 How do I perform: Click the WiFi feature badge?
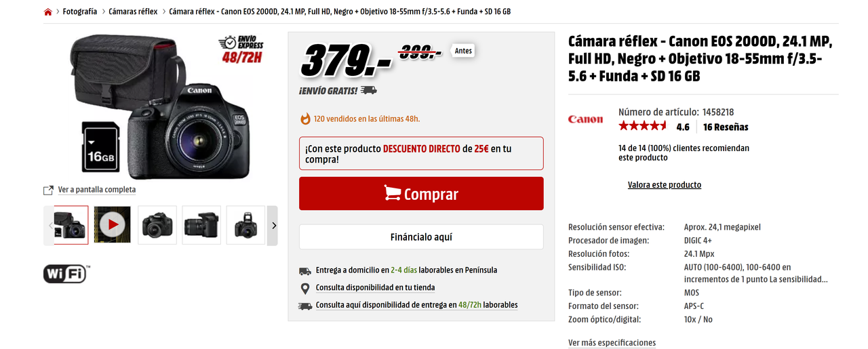point(66,273)
